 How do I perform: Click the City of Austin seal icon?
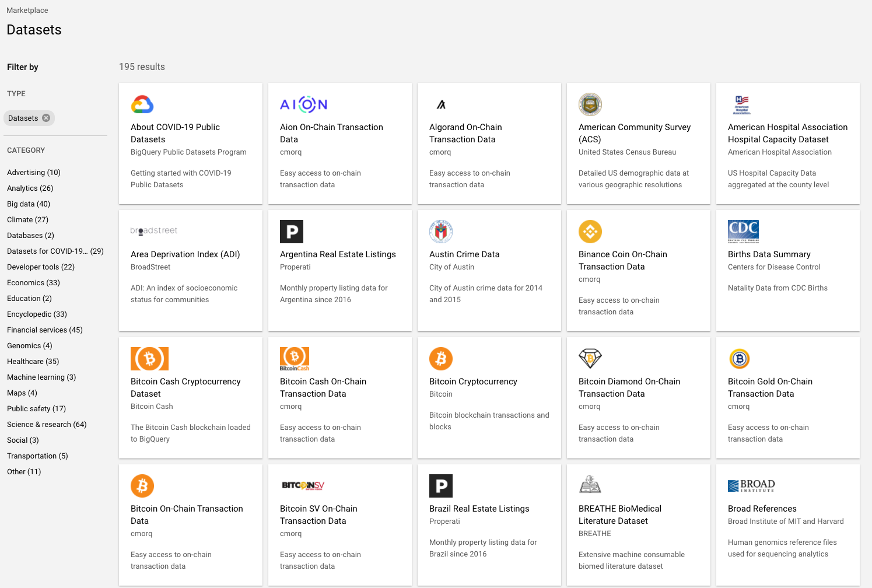click(x=441, y=232)
